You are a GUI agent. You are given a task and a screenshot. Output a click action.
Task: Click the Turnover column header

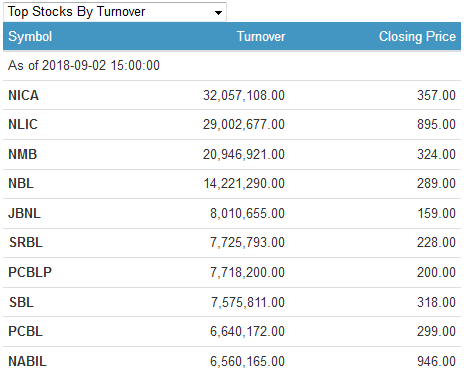[x=261, y=36]
